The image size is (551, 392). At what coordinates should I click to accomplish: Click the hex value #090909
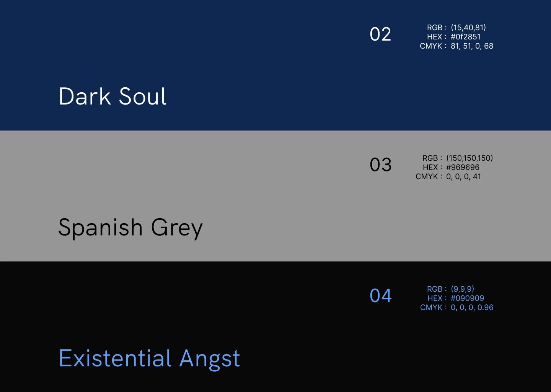point(467,298)
